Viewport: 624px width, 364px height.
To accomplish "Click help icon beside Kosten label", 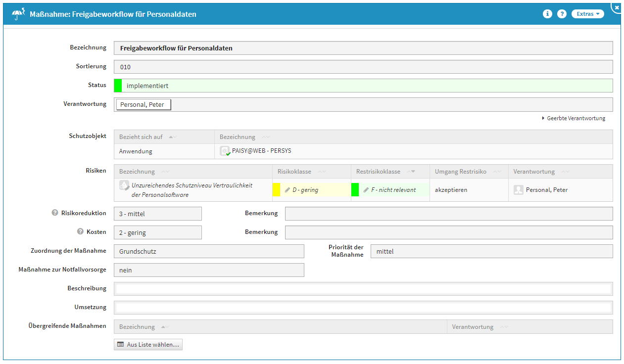I will pos(80,232).
